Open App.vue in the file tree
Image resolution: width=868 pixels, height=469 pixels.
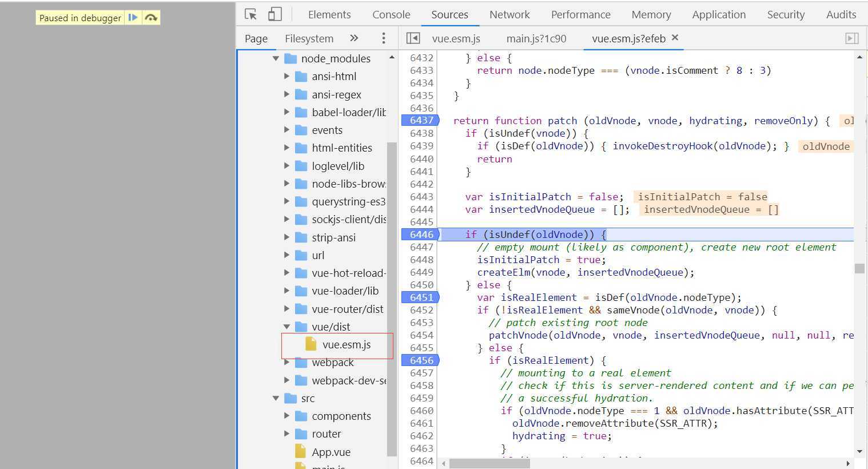(331, 452)
